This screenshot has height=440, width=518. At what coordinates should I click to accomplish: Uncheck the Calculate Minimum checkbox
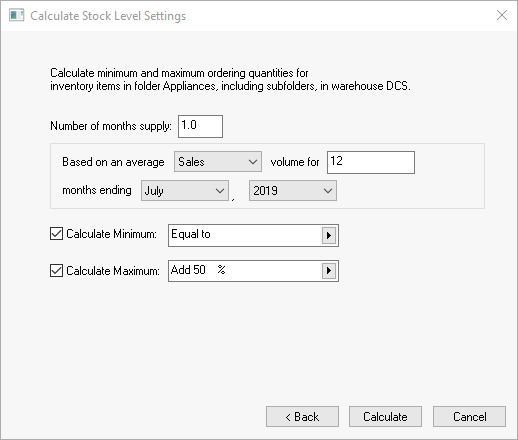click(x=56, y=234)
